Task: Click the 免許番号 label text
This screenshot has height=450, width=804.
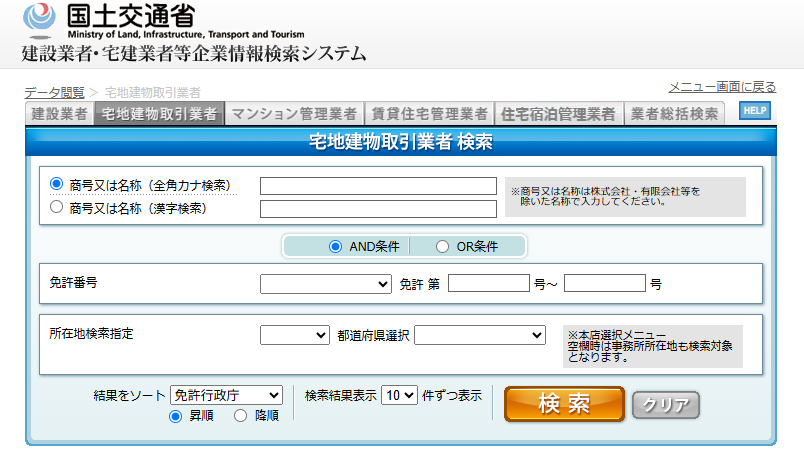Action: (x=73, y=282)
